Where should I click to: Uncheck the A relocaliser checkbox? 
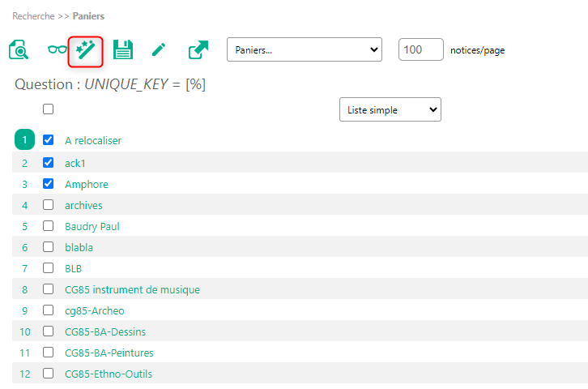(48, 140)
